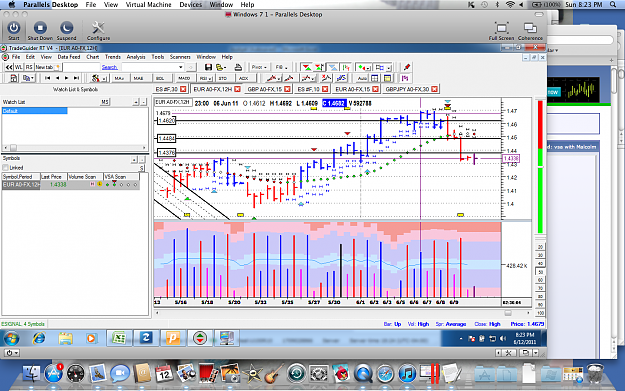
Task: Open iTunes from the Dock
Action: click(x=407, y=374)
